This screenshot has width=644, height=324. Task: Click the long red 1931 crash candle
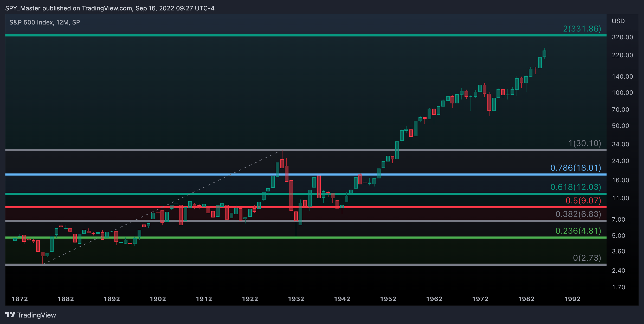(291, 195)
